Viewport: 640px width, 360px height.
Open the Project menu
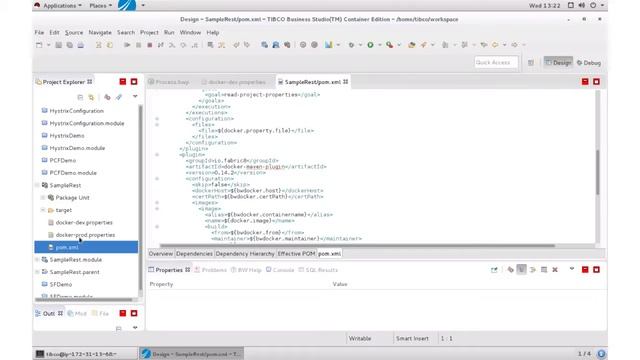click(149, 32)
